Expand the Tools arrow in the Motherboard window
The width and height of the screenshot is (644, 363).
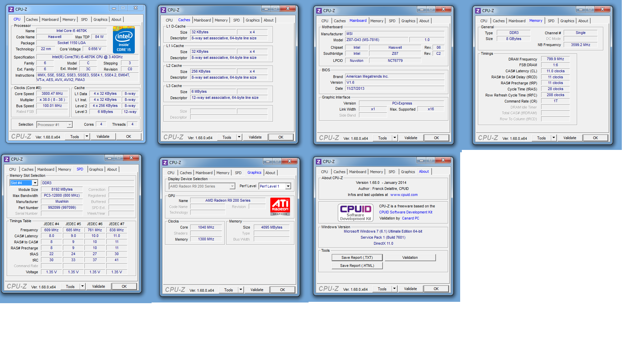395,138
